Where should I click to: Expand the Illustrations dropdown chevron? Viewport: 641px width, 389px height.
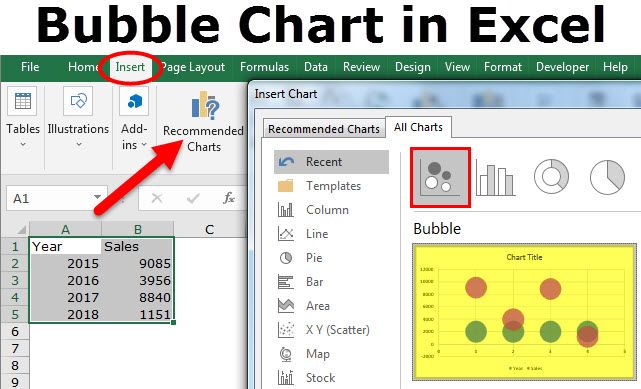78,144
